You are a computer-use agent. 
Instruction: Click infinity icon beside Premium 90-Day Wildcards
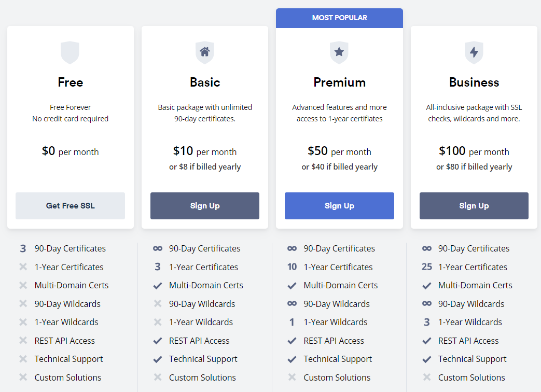[x=292, y=303]
